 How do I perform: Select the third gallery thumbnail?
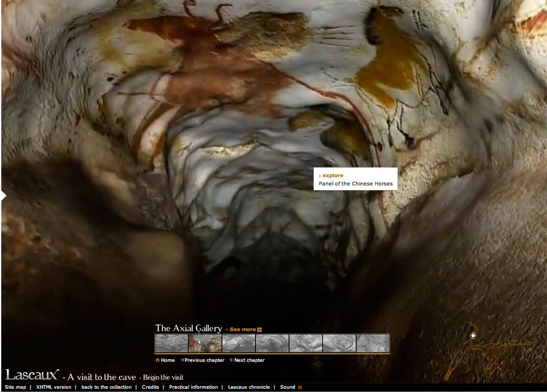239,344
